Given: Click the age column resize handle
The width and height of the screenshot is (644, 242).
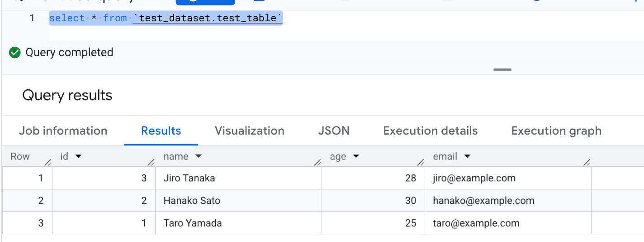Looking at the screenshot, I should pyautogui.click(x=421, y=162).
